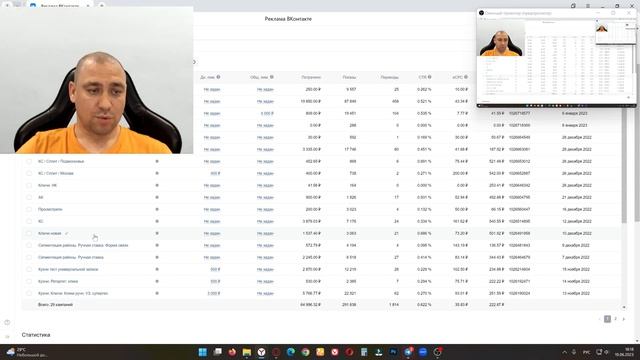
Task: Select the Просмотрели campaign checkbox
Action: pyautogui.click(x=29, y=209)
